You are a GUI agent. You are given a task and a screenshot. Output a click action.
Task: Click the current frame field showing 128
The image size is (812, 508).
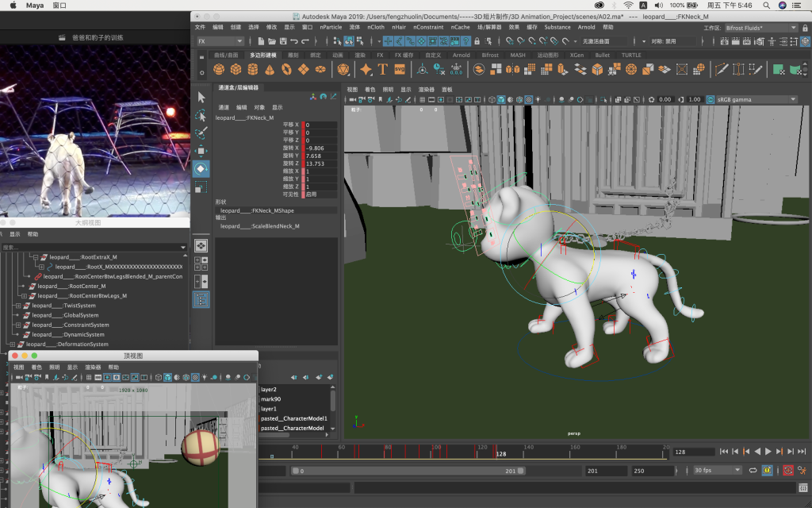point(694,452)
